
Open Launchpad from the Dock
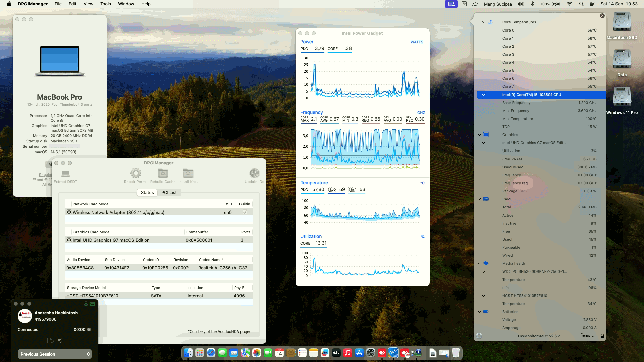pyautogui.click(x=200, y=353)
